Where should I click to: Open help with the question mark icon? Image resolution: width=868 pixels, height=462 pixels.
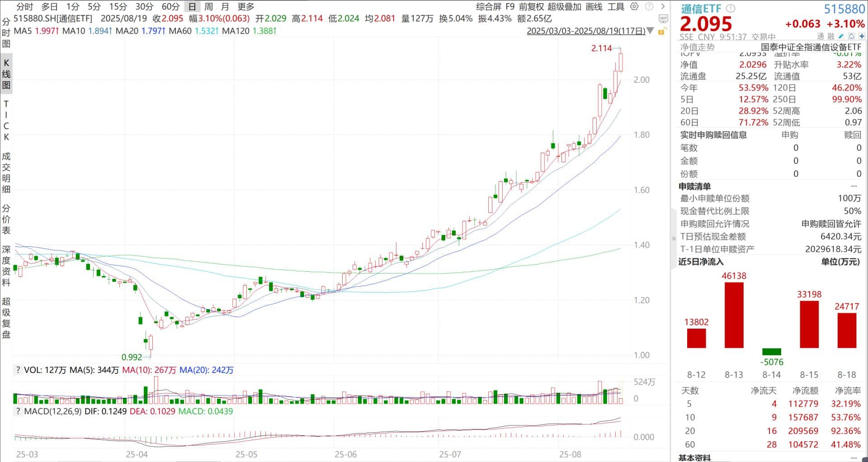pyautogui.click(x=649, y=6)
